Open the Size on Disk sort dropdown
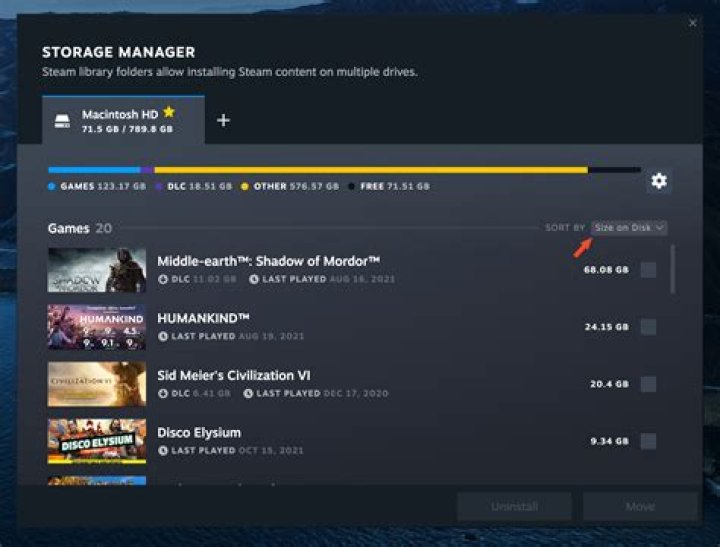The width and height of the screenshot is (720, 547). (x=629, y=228)
